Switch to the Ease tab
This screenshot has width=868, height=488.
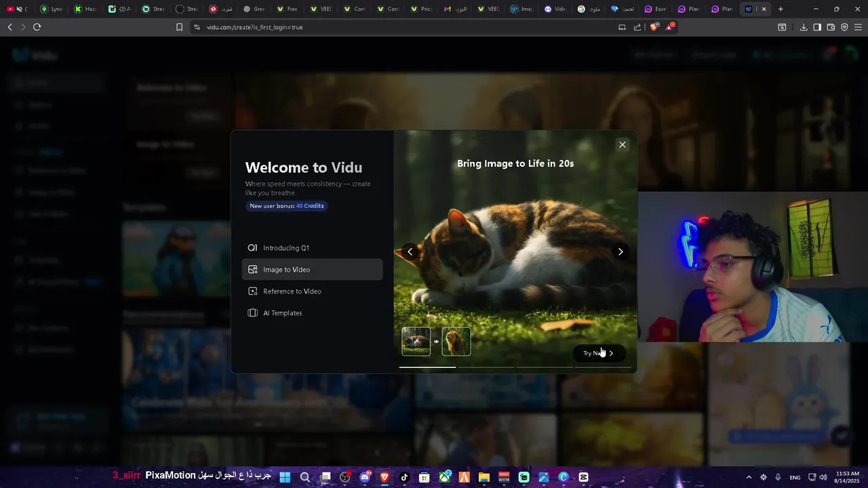click(x=655, y=9)
